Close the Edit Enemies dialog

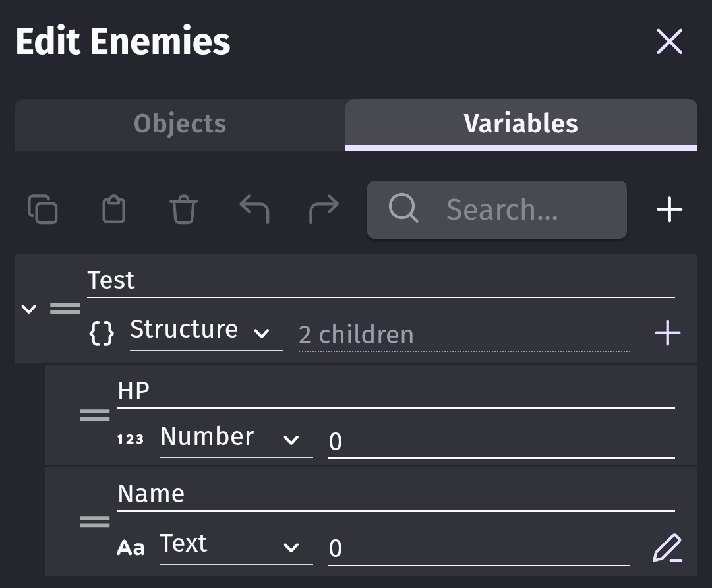coord(669,42)
